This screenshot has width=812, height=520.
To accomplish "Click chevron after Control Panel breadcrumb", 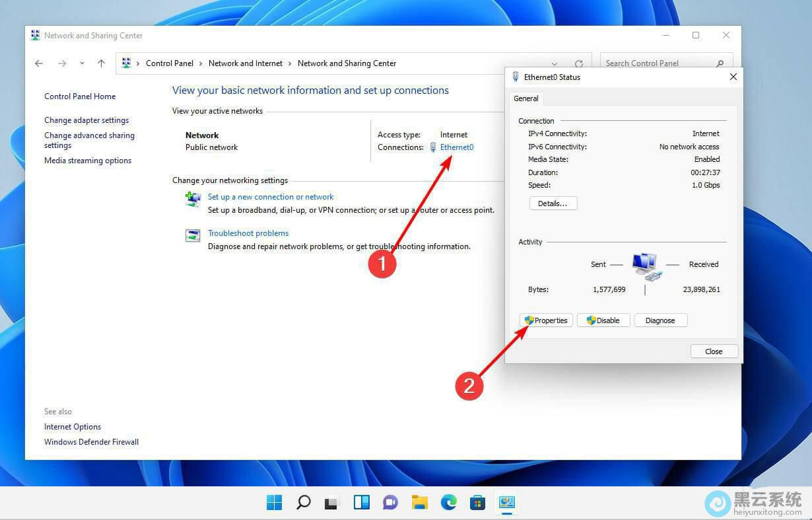I will [201, 63].
